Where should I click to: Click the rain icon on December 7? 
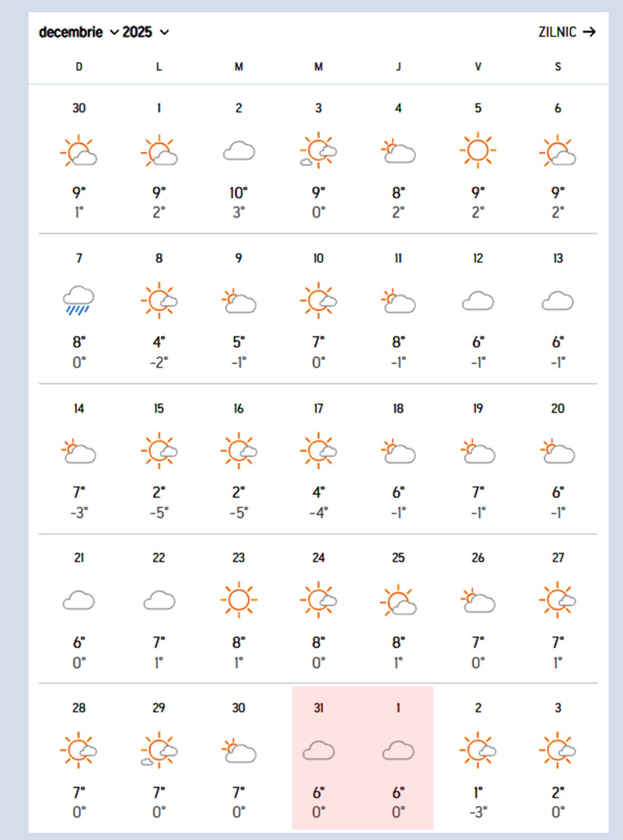click(79, 301)
